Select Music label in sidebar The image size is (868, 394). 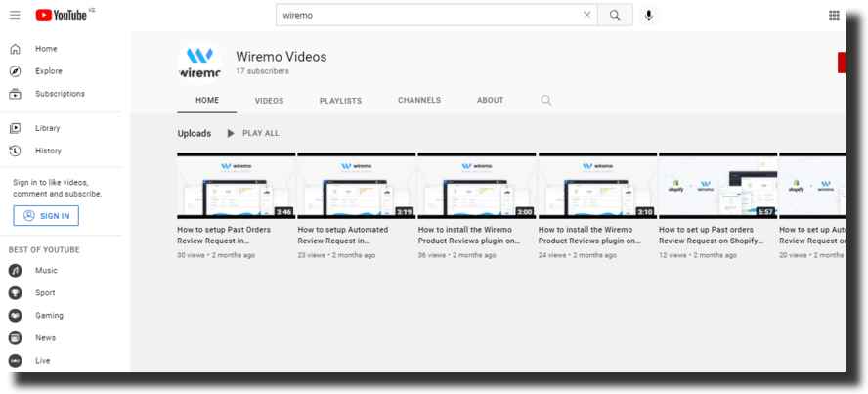pos(46,271)
